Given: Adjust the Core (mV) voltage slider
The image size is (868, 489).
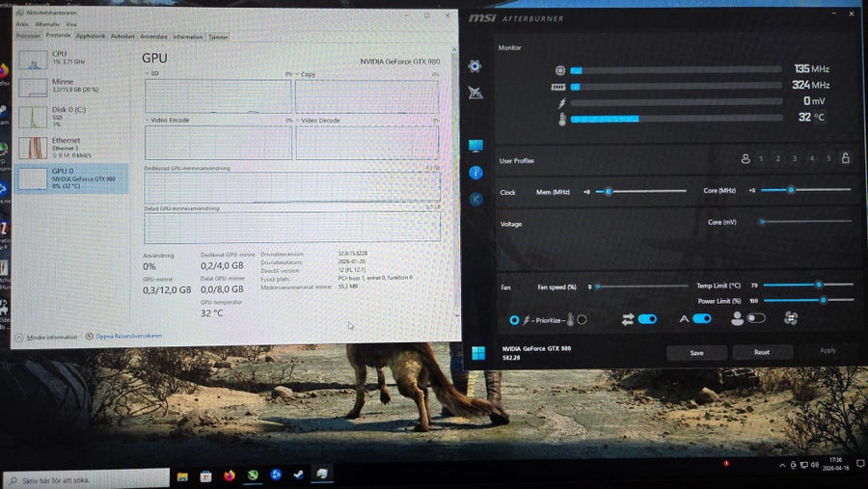Looking at the screenshot, I should (806, 221).
